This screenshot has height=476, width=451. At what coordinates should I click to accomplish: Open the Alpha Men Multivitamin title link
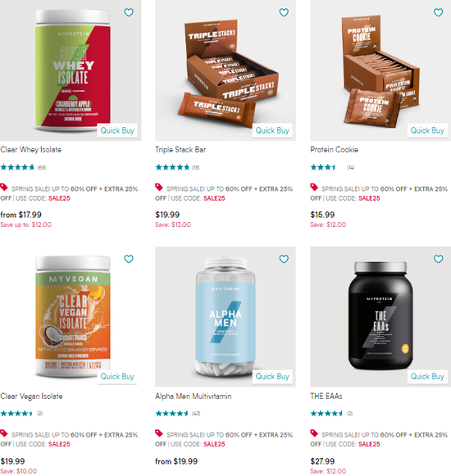tap(194, 397)
